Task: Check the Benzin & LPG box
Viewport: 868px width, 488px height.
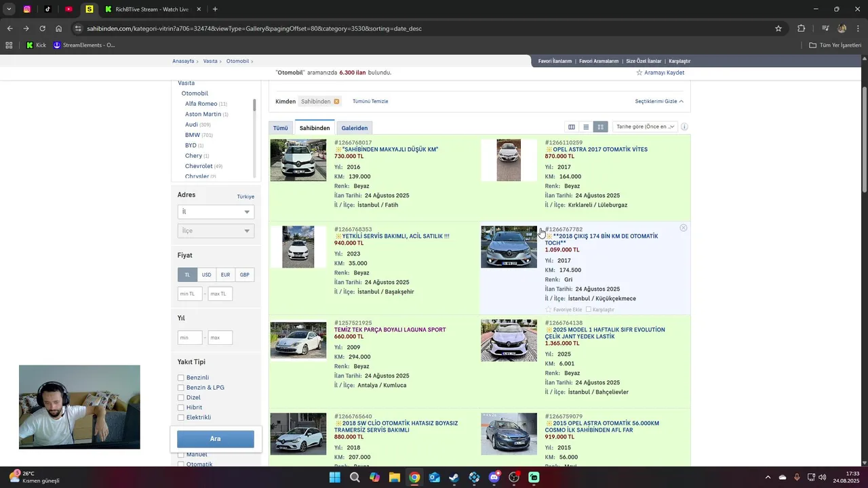Action: 181,388
